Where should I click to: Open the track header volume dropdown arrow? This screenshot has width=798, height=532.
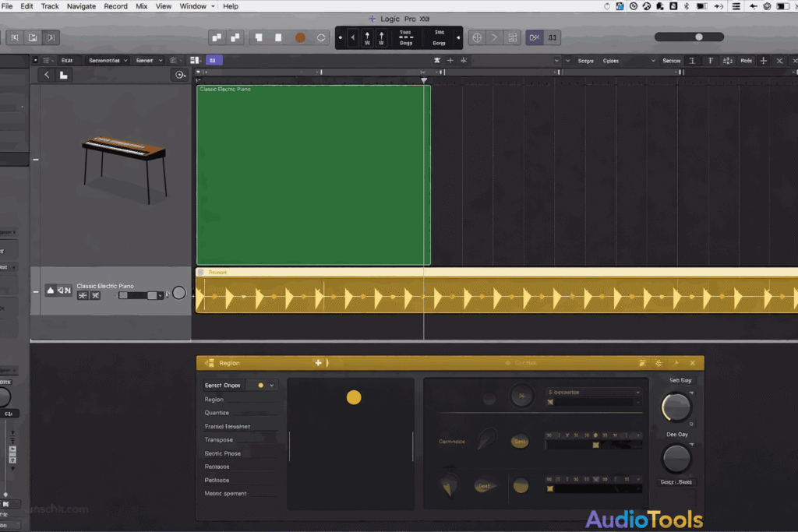pyautogui.click(x=160, y=295)
